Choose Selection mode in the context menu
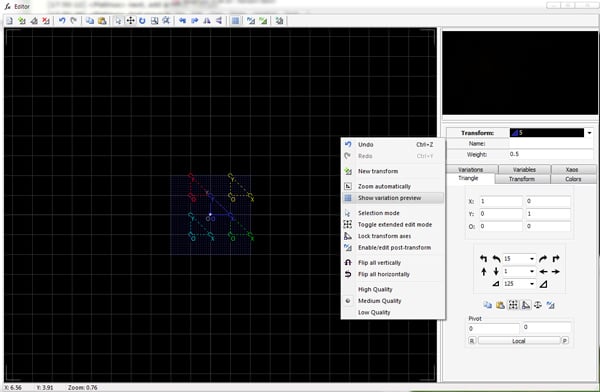Screen dimensions: 600x392 pos(393,213)
